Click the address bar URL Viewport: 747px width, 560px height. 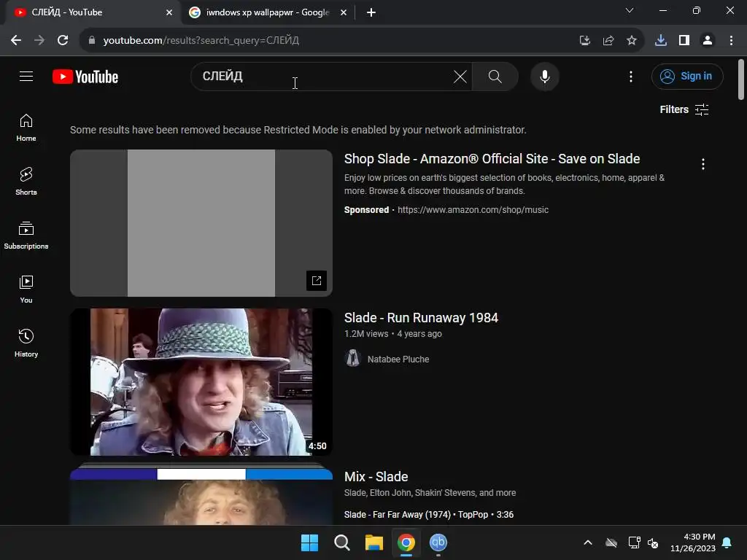pyautogui.click(x=201, y=40)
